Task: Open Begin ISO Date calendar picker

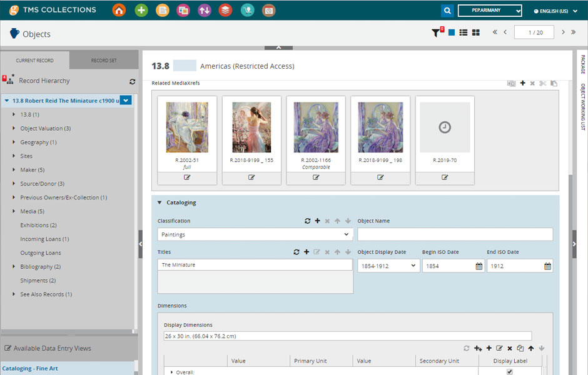Action: pos(479,266)
